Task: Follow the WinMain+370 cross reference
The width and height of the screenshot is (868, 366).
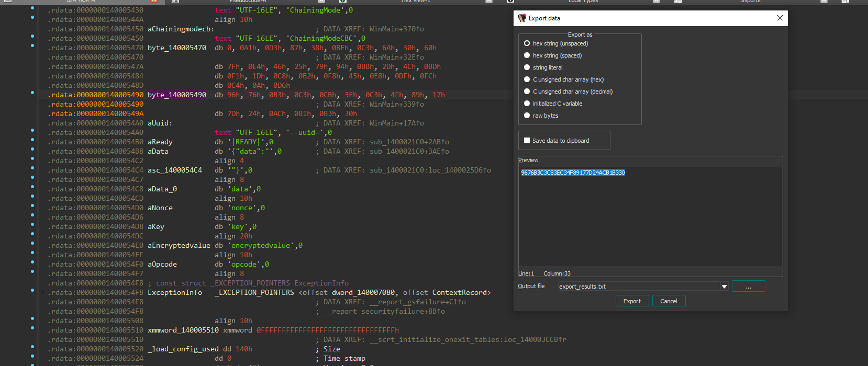Action: pos(396,29)
